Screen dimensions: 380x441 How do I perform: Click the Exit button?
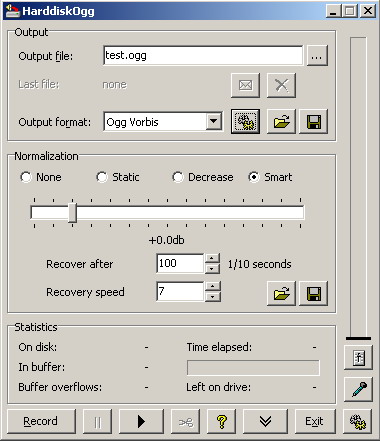pos(315,422)
